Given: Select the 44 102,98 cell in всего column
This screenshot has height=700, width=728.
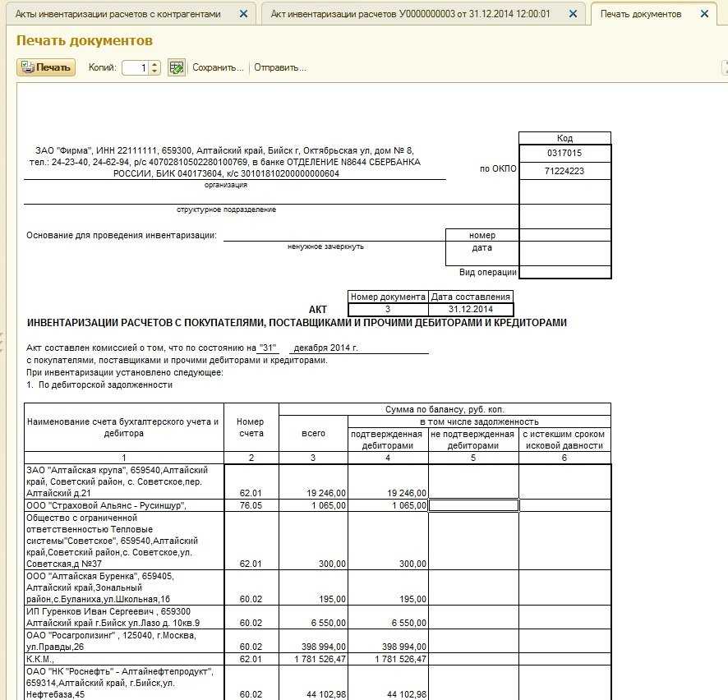Looking at the screenshot, I should pyautogui.click(x=313, y=683).
